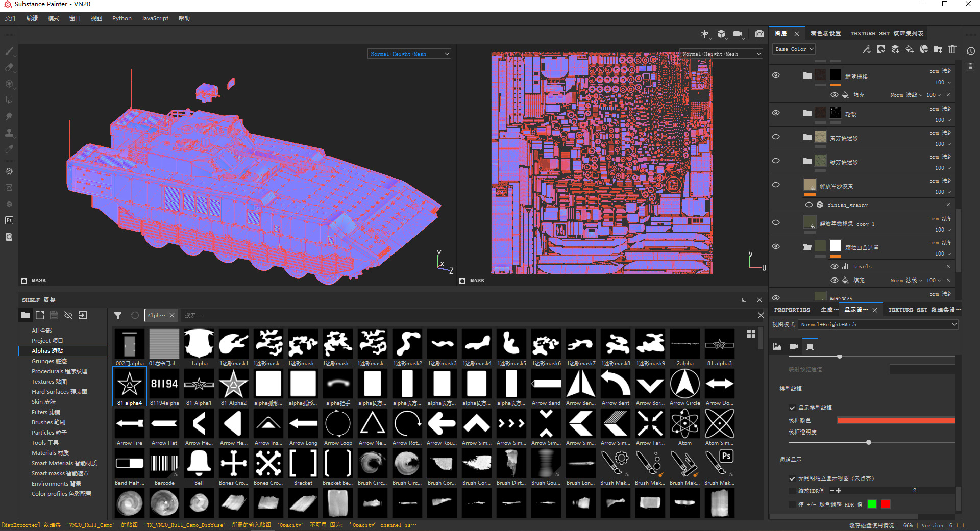Open the 视图模式 dropdown in Properties

tap(878, 324)
